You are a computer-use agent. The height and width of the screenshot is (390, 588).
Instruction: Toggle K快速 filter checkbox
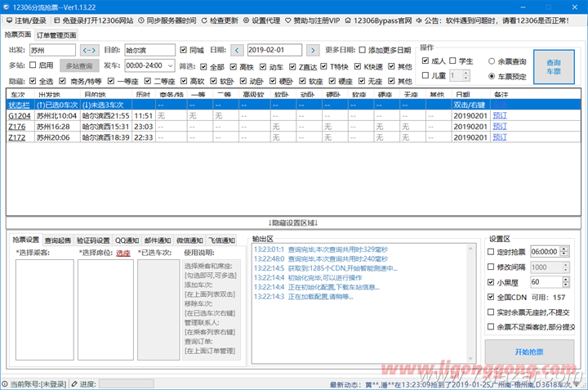(x=358, y=66)
